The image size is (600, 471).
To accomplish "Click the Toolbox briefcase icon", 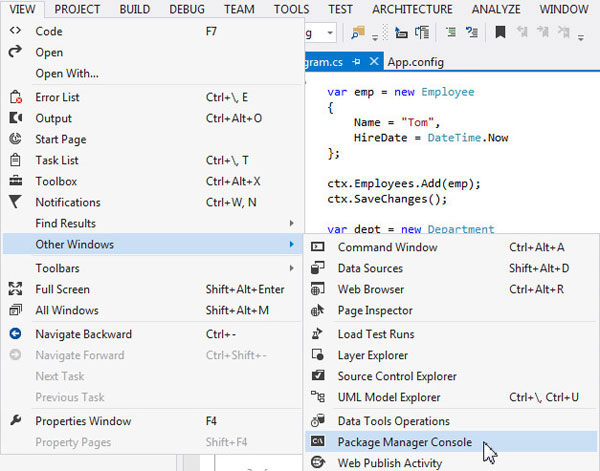I will (x=15, y=181).
